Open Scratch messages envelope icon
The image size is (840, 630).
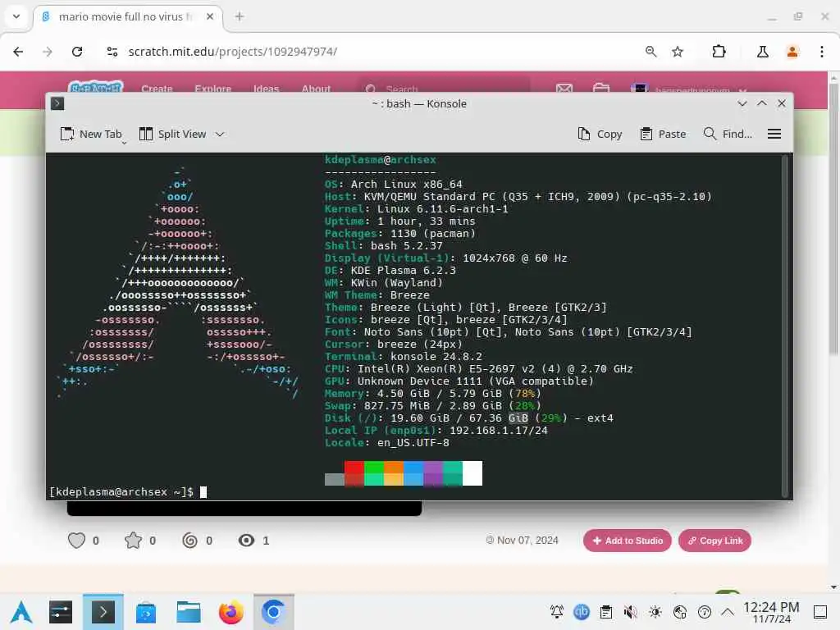click(564, 89)
